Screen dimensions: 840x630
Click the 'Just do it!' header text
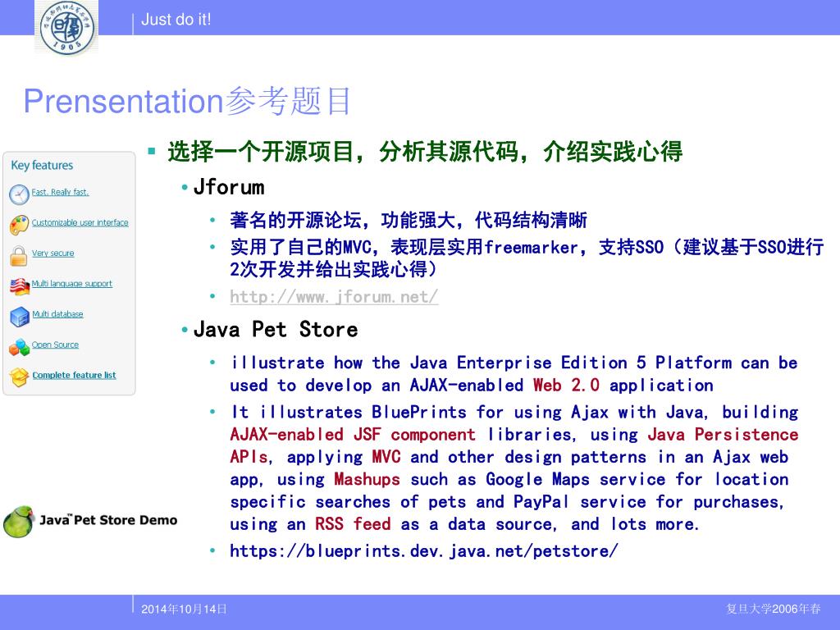[x=176, y=20]
